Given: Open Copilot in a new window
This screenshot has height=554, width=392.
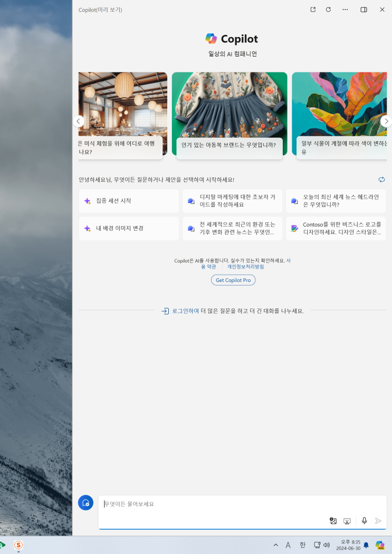Looking at the screenshot, I should click(313, 10).
